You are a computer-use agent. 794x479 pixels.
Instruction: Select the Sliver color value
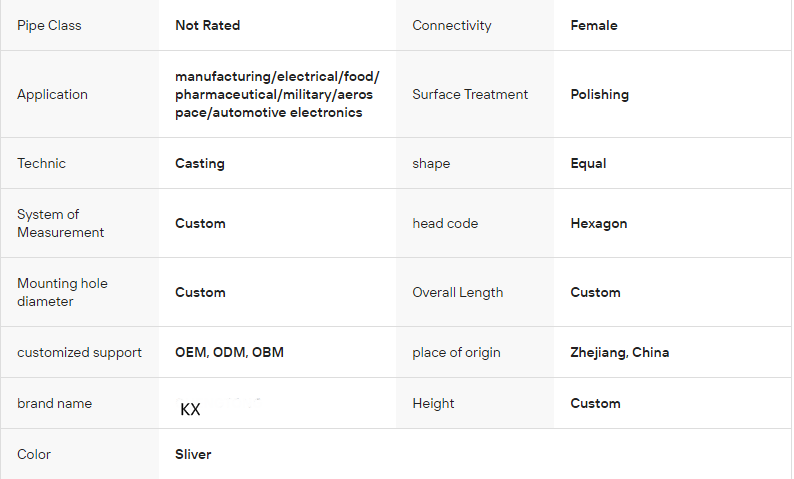click(x=193, y=454)
